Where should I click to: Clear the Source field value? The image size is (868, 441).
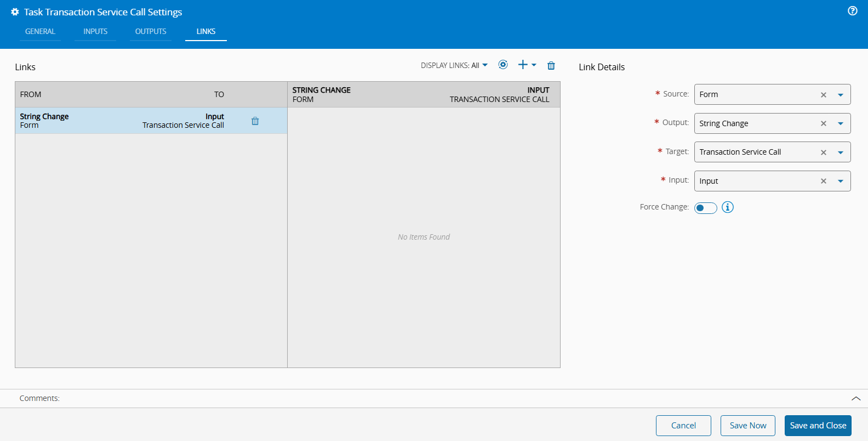pos(823,95)
